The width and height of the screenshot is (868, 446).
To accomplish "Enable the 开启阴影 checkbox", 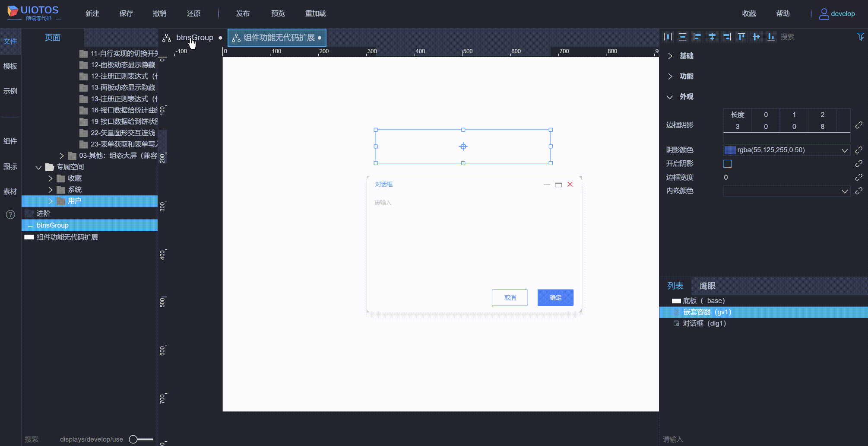I will pyautogui.click(x=728, y=163).
